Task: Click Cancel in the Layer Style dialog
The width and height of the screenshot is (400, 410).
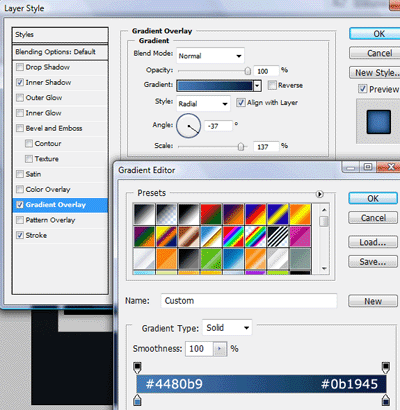Action: point(375,53)
